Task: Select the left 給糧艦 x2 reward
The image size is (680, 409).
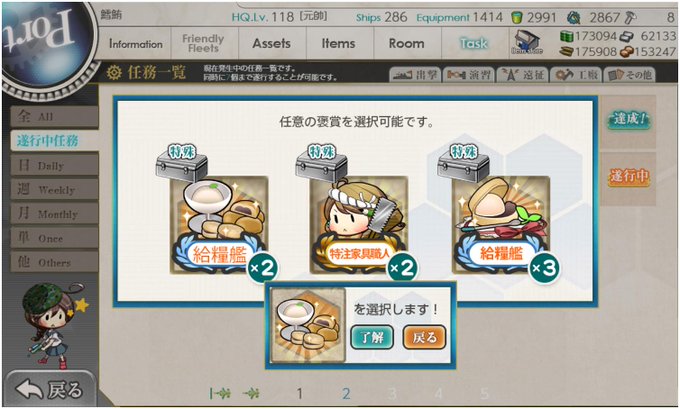Action: coord(219,224)
